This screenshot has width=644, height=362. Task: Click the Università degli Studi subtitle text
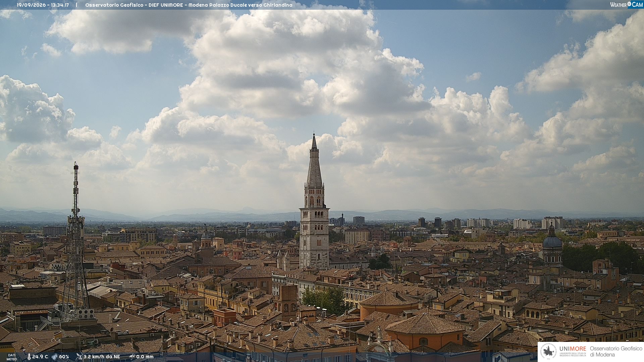pyautogui.click(x=573, y=354)
